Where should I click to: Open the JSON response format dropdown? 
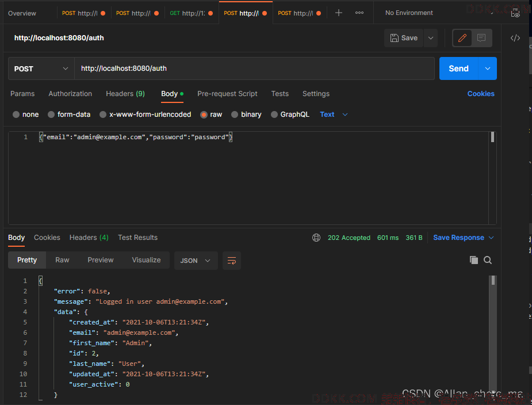pyautogui.click(x=196, y=261)
